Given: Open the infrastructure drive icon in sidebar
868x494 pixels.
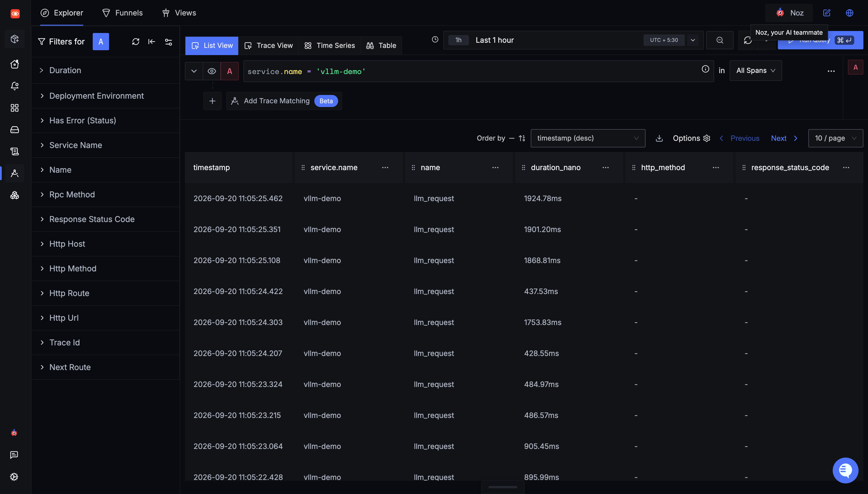Looking at the screenshot, I should pos(15,130).
